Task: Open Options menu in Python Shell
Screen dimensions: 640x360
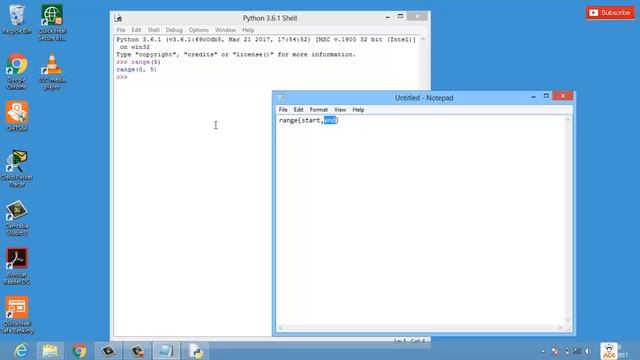Action: pos(199,30)
